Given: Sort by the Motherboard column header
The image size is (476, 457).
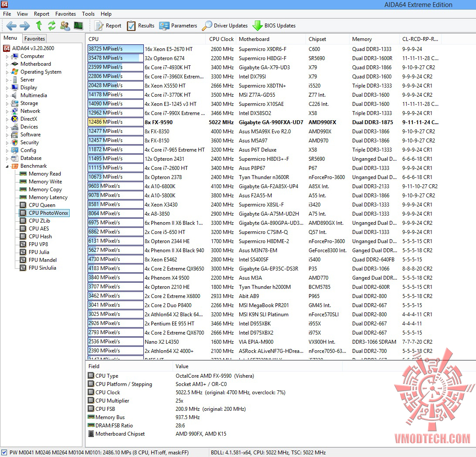Looking at the screenshot, I should 271,39.
